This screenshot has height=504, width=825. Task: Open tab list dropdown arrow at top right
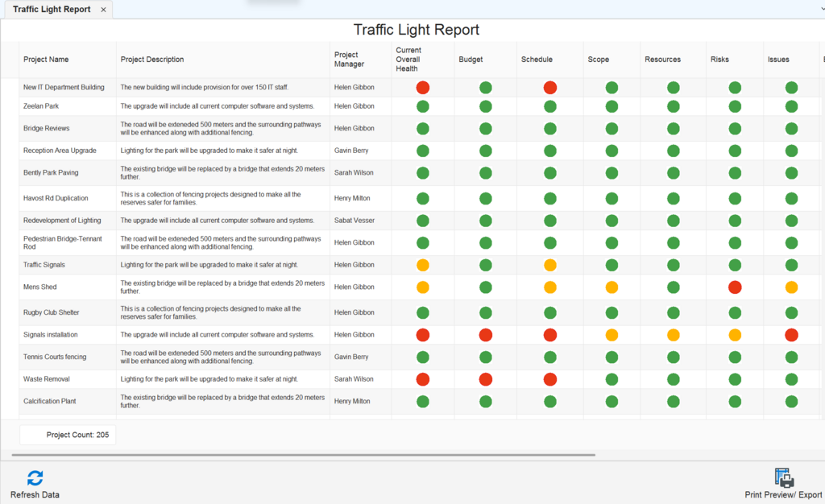point(820,10)
